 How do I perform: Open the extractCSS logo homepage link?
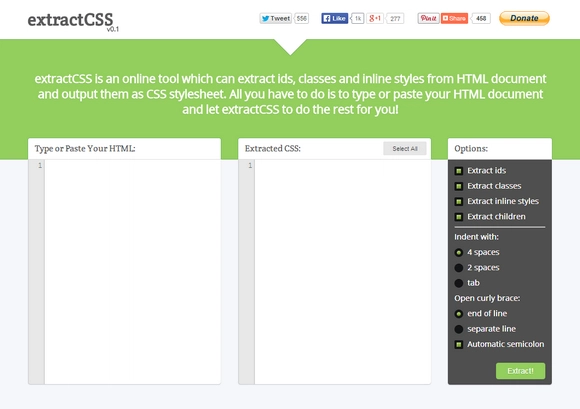coord(73,21)
